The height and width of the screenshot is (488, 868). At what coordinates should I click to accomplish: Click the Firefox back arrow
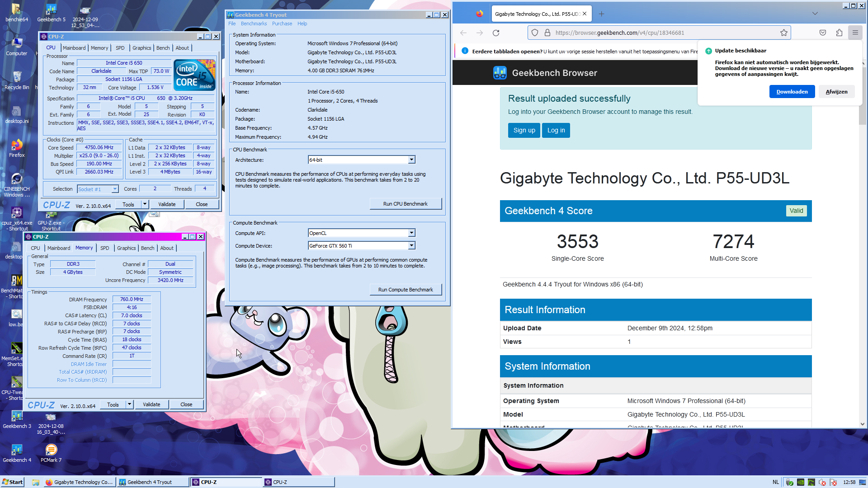463,33
